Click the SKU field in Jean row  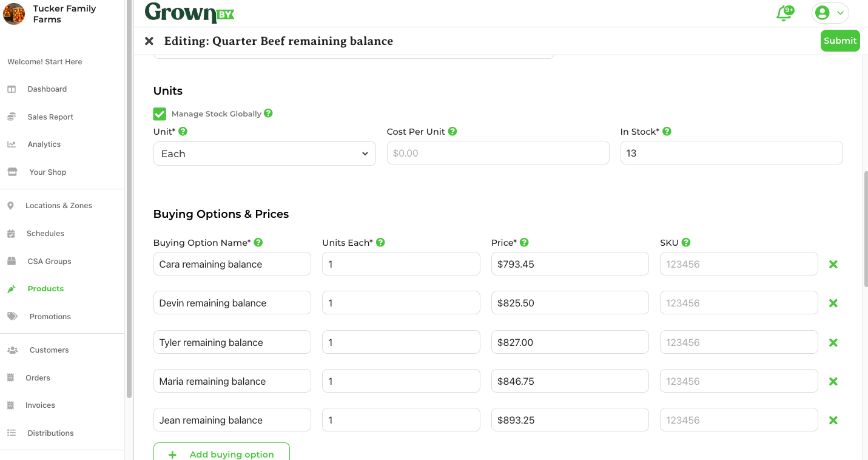(739, 420)
